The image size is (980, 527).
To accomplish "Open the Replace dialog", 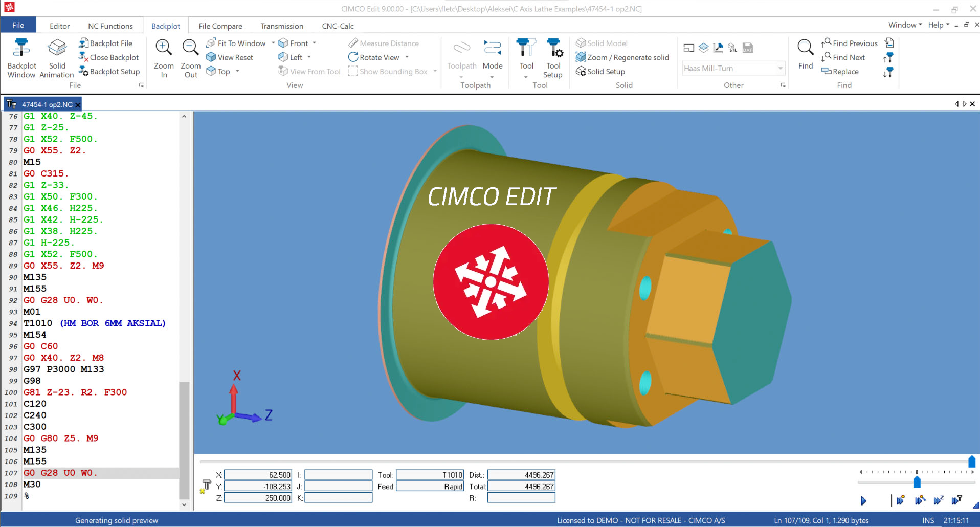I will 840,72.
